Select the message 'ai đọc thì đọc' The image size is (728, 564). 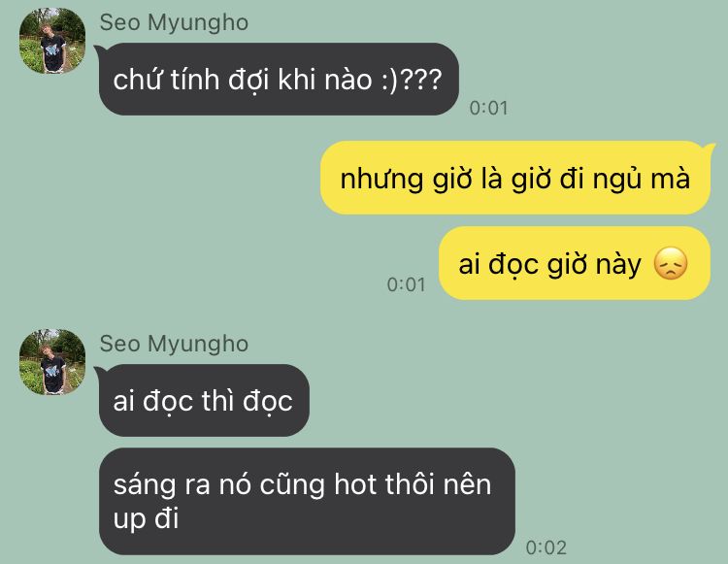[204, 400]
